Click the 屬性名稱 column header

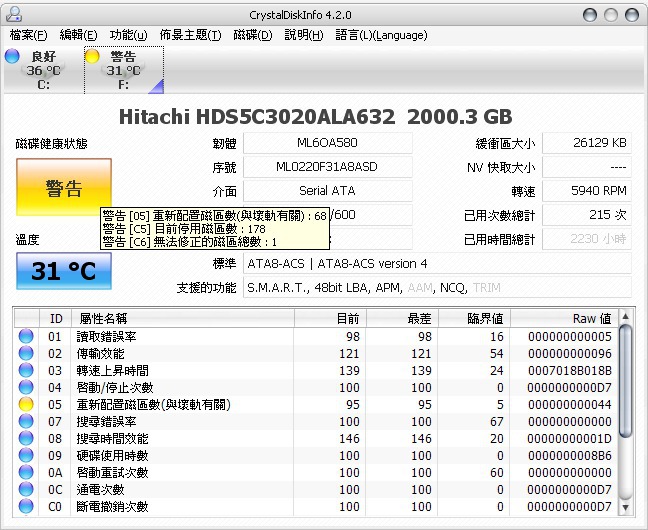183,318
